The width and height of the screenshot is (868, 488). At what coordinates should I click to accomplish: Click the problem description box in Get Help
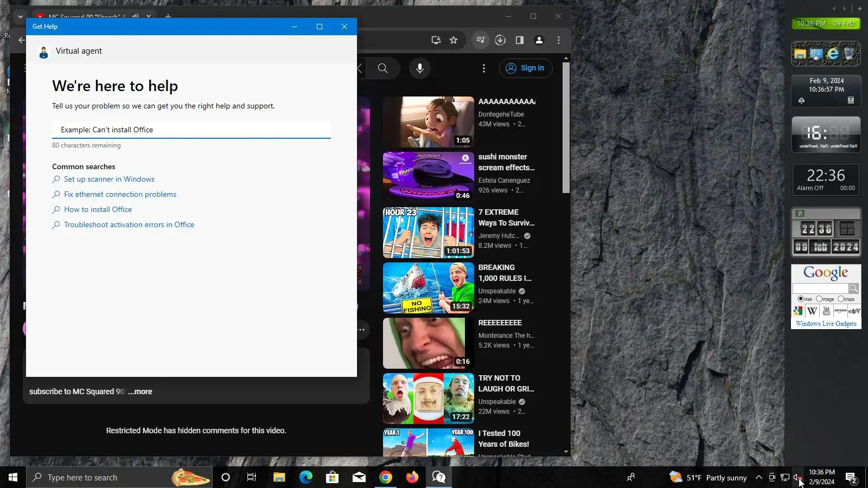191,130
